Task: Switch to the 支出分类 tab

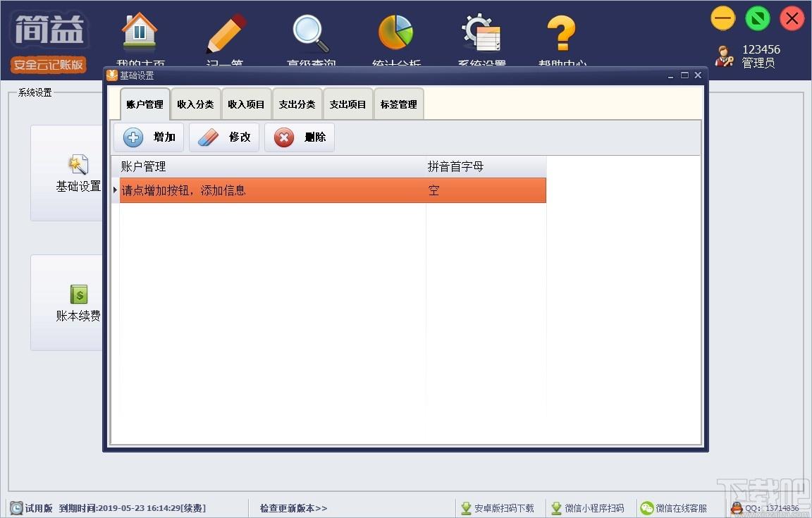Action: (297, 104)
